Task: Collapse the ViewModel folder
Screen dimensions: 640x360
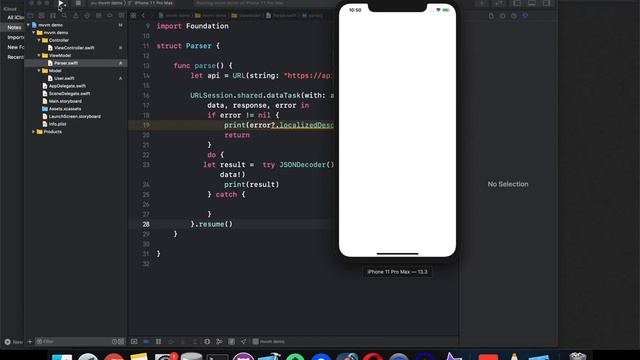Action: click(x=39, y=56)
